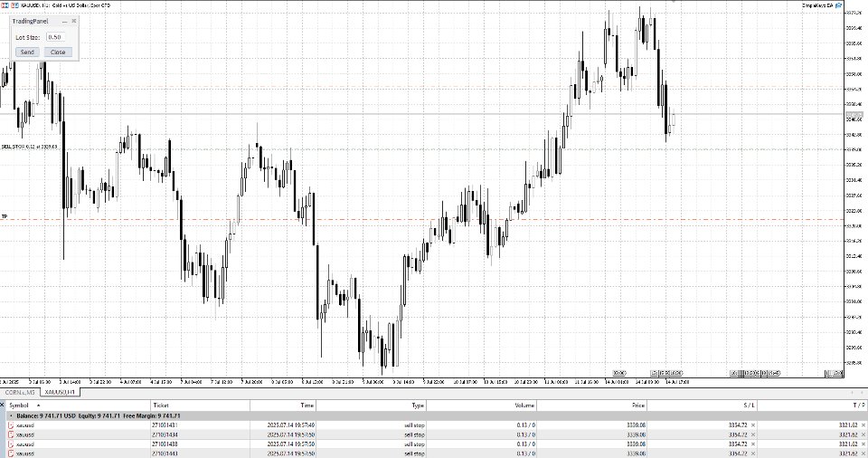868x458 pixels.
Task: Click the sell stop type of order 271081434
Action: pos(415,434)
